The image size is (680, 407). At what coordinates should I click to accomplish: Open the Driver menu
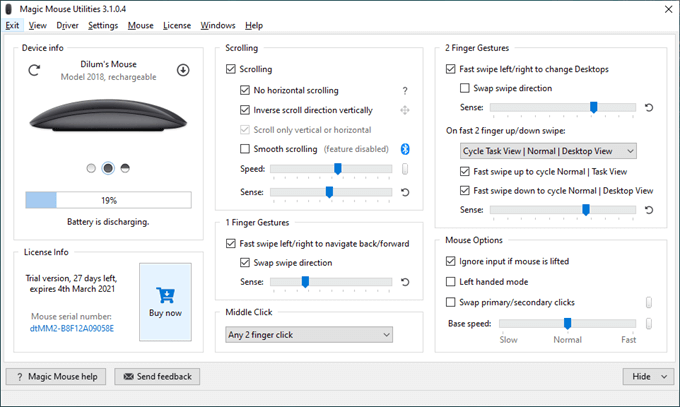pyautogui.click(x=67, y=25)
